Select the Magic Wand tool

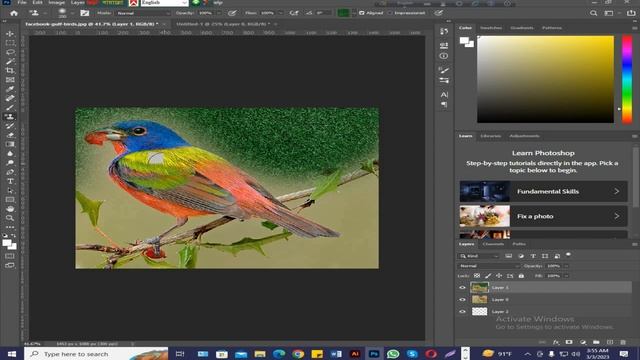tap(10, 62)
